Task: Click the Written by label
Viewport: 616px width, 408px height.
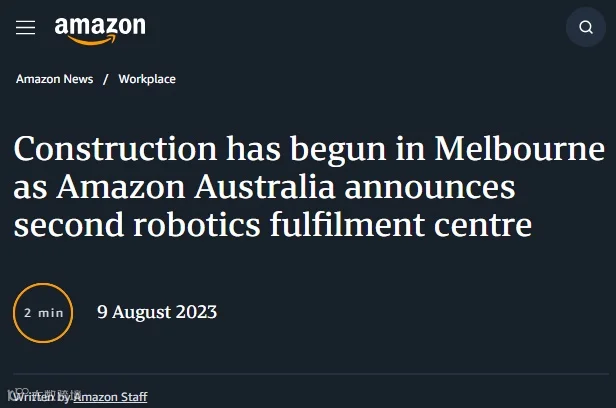Action: coord(42,397)
